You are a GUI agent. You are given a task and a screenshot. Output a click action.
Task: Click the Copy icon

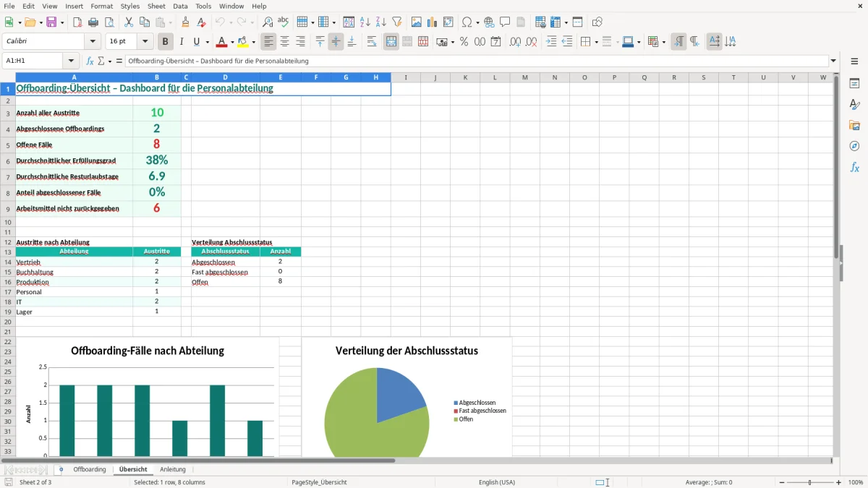[x=145, y=22]
